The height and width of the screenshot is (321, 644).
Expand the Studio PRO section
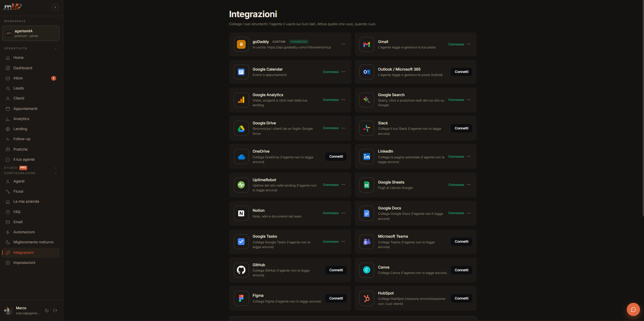(56, 168)
